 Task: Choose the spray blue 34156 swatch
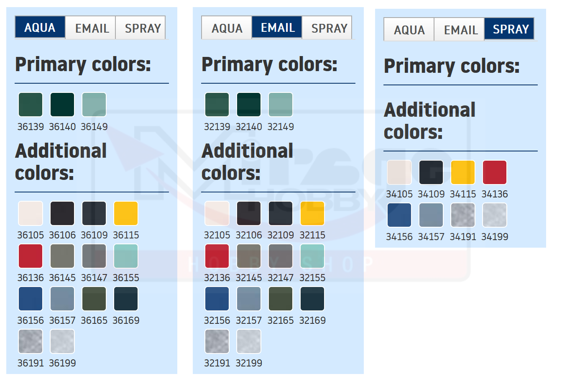tap(399, 215)
